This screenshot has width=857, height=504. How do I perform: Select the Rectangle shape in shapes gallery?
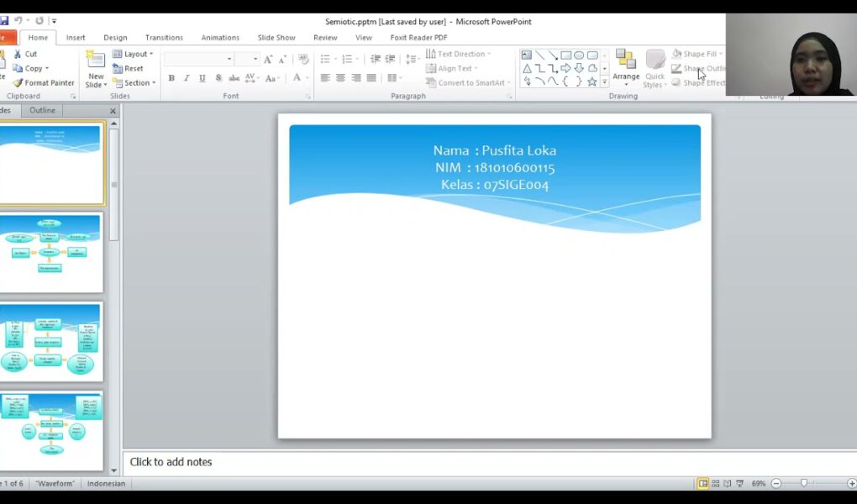point(565,55)
